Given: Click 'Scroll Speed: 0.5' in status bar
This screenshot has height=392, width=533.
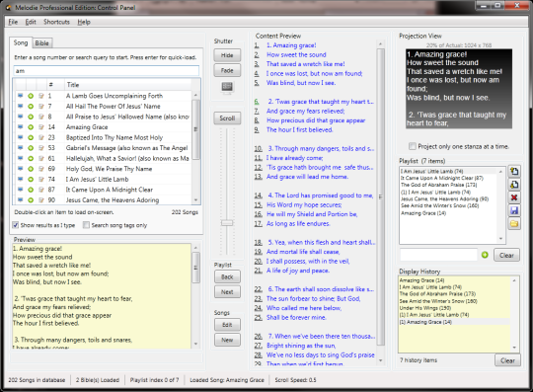Looking at the screenshot, I should click(295, 380).
